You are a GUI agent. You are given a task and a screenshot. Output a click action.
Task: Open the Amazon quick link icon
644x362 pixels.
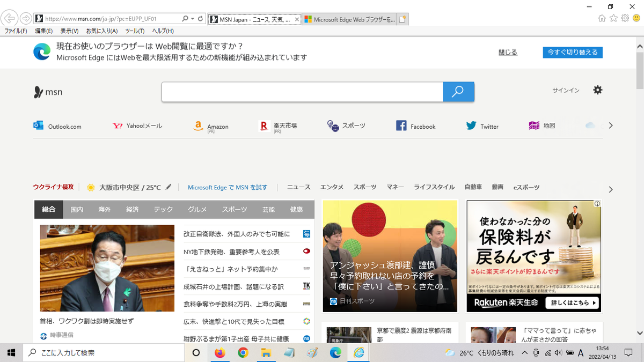(x=198, y=125)
